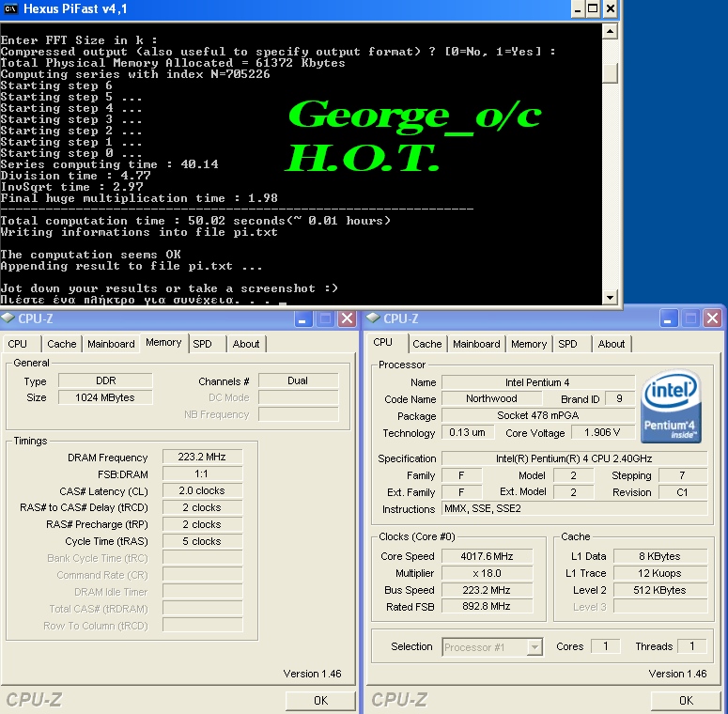Click the RAS# Precharge value 2 clocks
Image resolution: width=728 pixels, height=714 pixels.
(x=202, y=524)
